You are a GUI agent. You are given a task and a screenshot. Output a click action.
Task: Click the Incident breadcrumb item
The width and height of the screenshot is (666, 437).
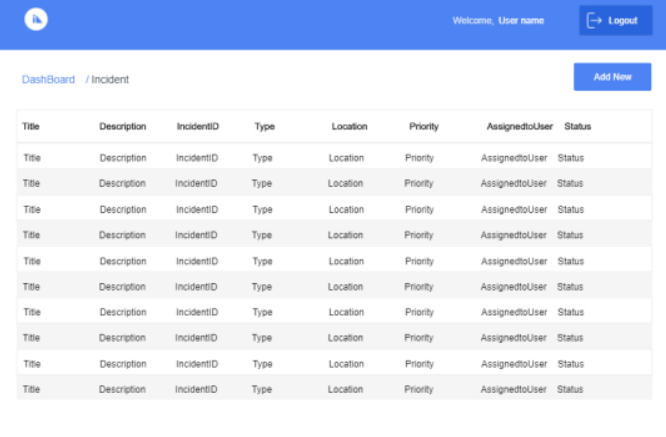pos(110,79)
